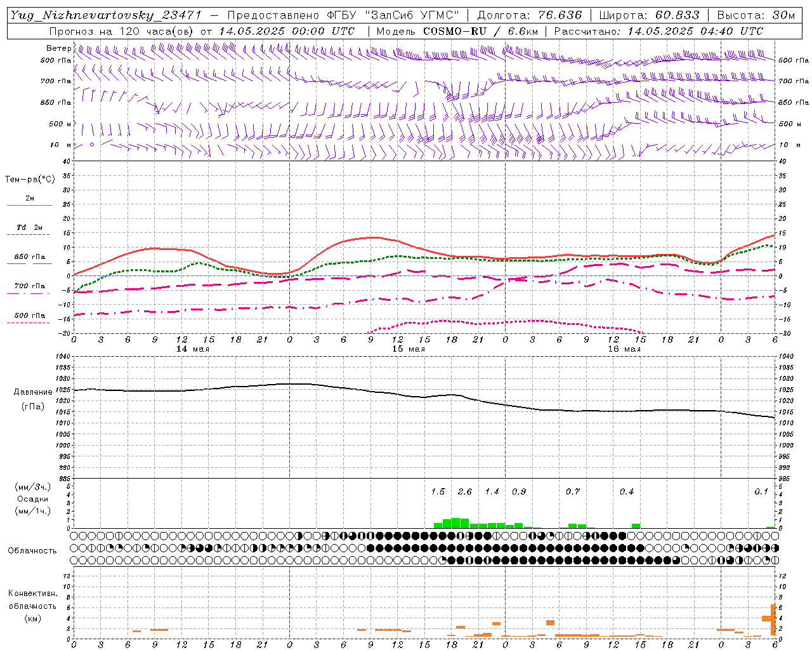This screenshot has height=650, width=812.
Task: Click the 500 гПа temperature legend entry
Action: tap(29, 315)
